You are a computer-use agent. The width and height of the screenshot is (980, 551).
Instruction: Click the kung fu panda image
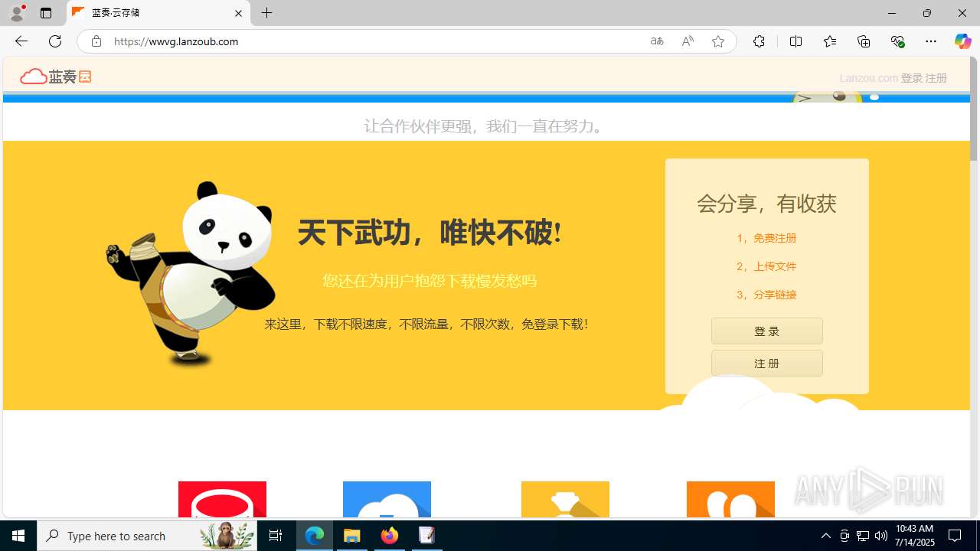click(191, 274)
